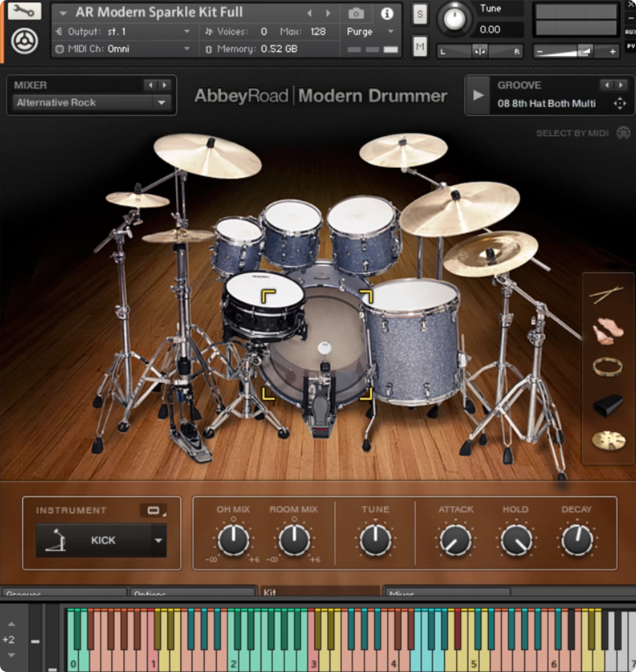
Task: Open the camera snapshot view
Action: [x=356, y=13]
